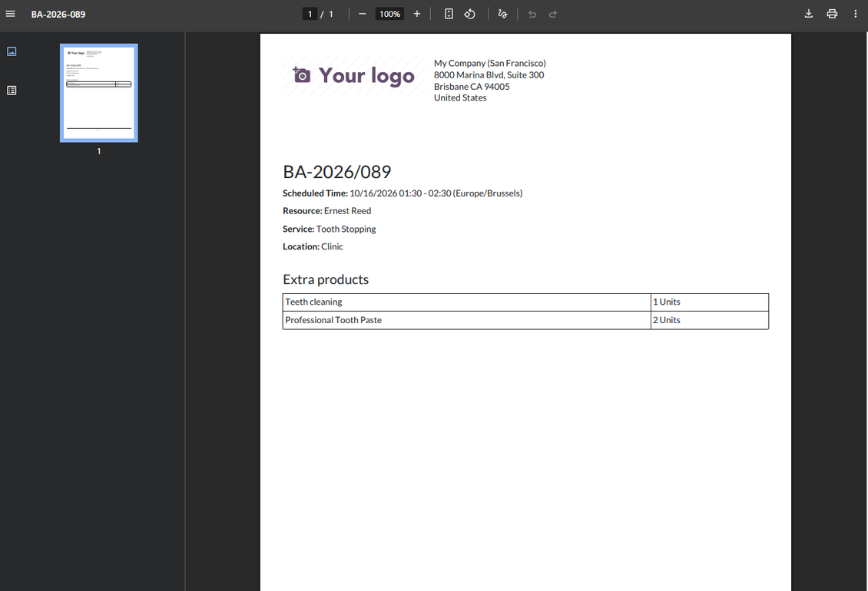
Task: Click the document title BA-2026-089
Action: (x=58, y=15)
